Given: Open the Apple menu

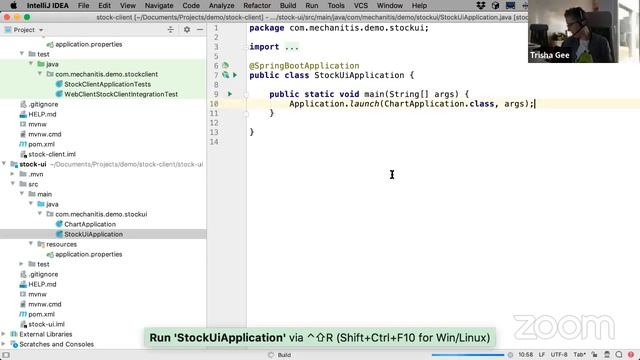Looking at the screenshot, I should (13, 5).
